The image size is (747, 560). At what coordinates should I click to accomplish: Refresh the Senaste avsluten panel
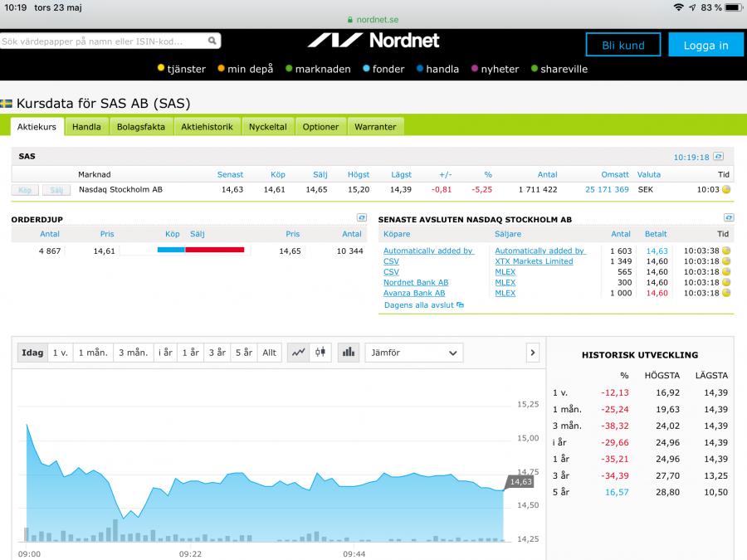click(x=728, y=217)
